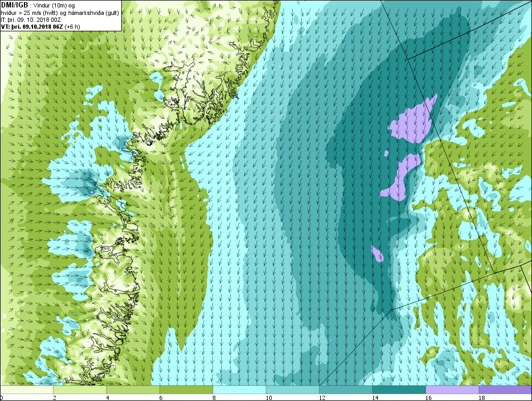This screenshot has height=401, width=532.
Task: Click the '12' label on the wind scale
Action: tap(322, 398)
